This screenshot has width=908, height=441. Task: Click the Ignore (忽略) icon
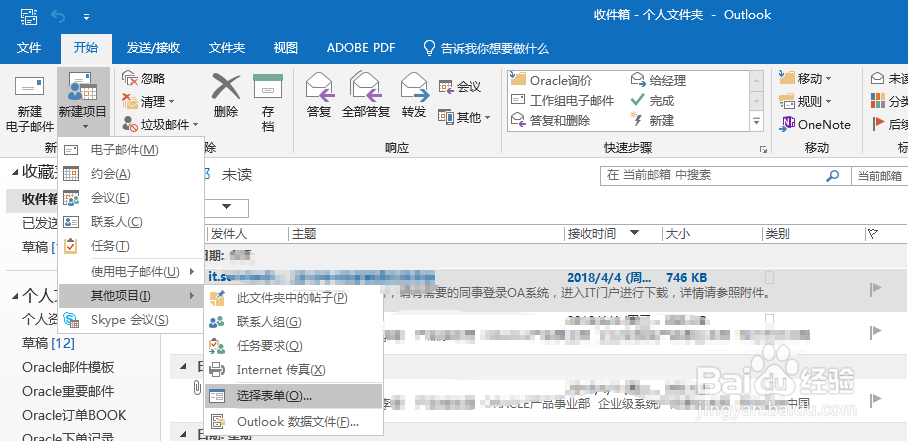click(x=130, y=79)
